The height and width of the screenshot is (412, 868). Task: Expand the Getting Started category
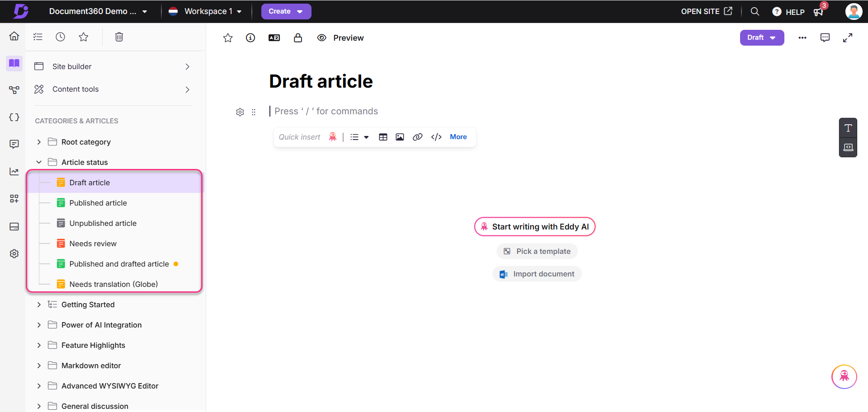pos(39,304)
